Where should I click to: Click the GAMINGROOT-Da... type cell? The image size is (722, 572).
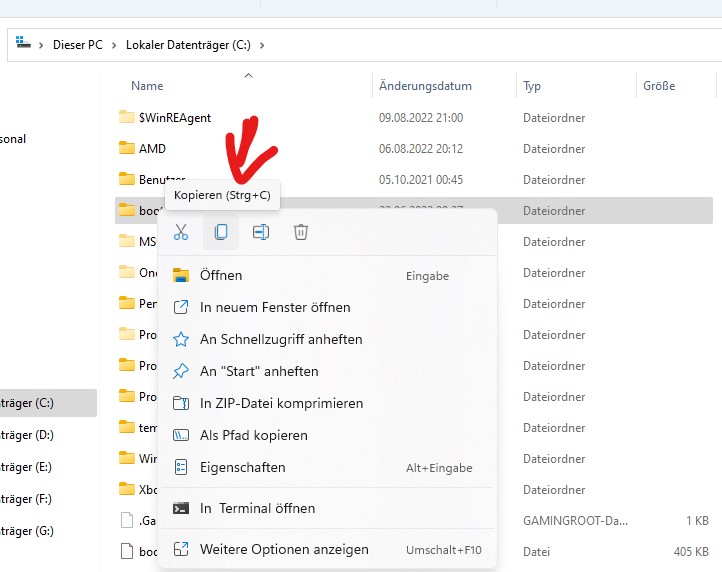pyautogui.click(x=575, y=521)
